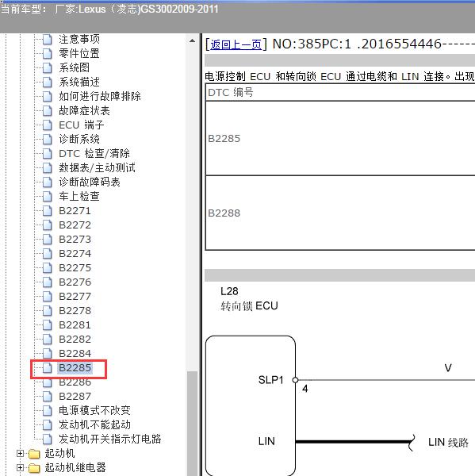Open 诊断系统 entry
The height and width of the screenshot is (476, 475).
click(79, 139)
